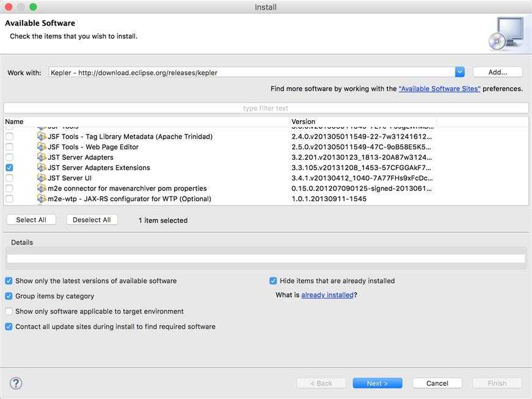
Task: Check the JSF Tools - Web Page Editor checkbox
Action: [10, 147]
